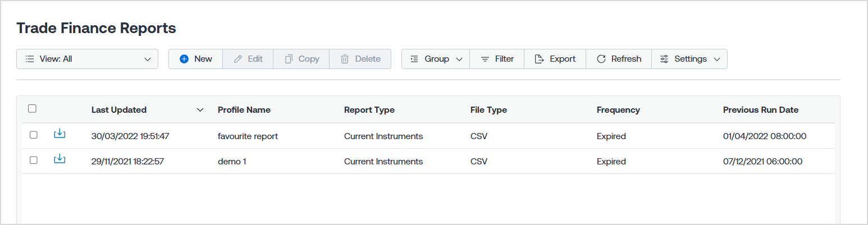Sort by Report Type column
The image size is (868, 225).
[x=369, y=110]
